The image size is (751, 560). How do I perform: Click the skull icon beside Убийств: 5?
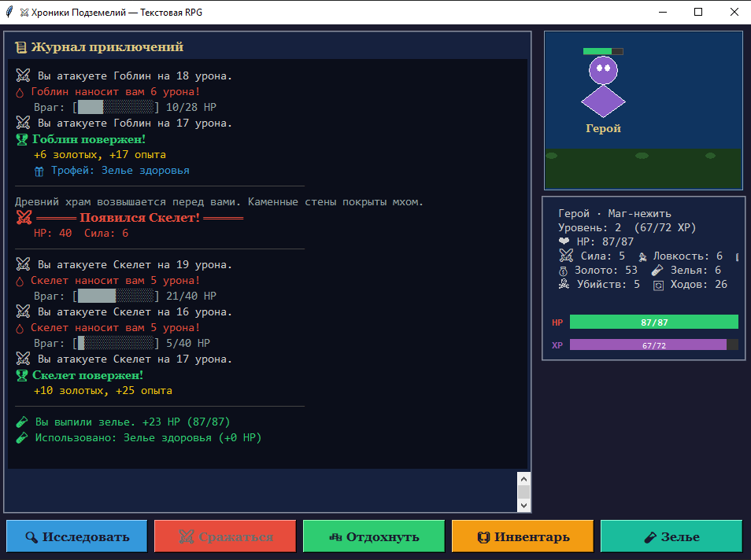pos(564,285)
